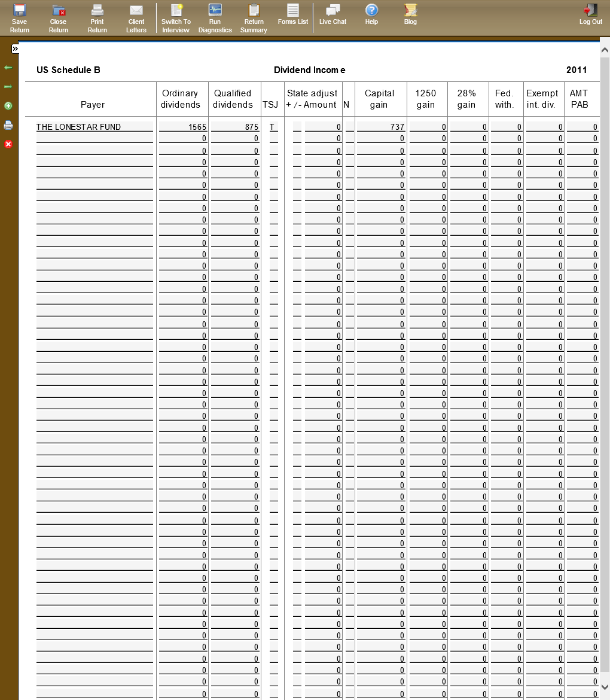Open the Return Summary
Image resolution: width=610 pixels, height=700 pixels.
[x=254, y=18]
